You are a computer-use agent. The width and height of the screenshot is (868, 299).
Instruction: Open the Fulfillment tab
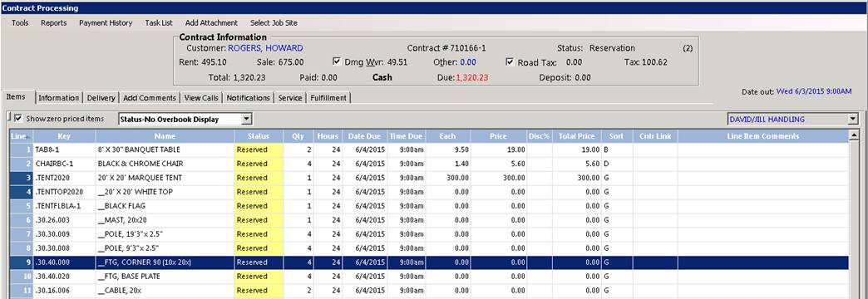point(328,98)
